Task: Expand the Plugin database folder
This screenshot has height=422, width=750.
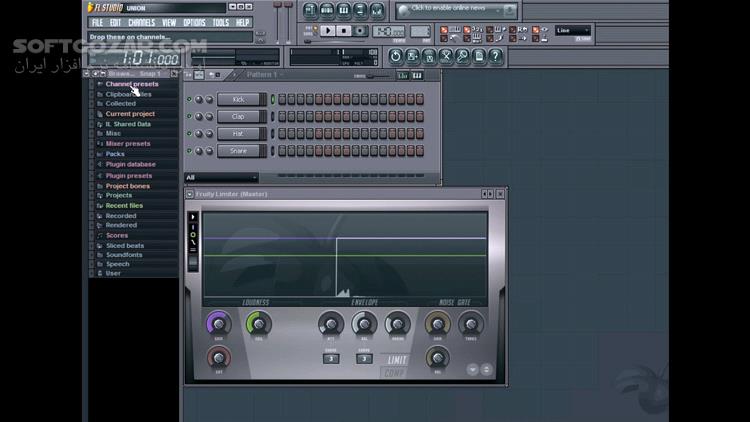Action: click(130, 164)
